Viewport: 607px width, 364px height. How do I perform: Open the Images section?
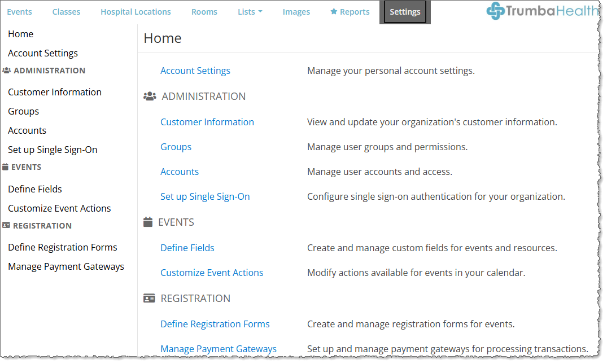click(296, 11)
